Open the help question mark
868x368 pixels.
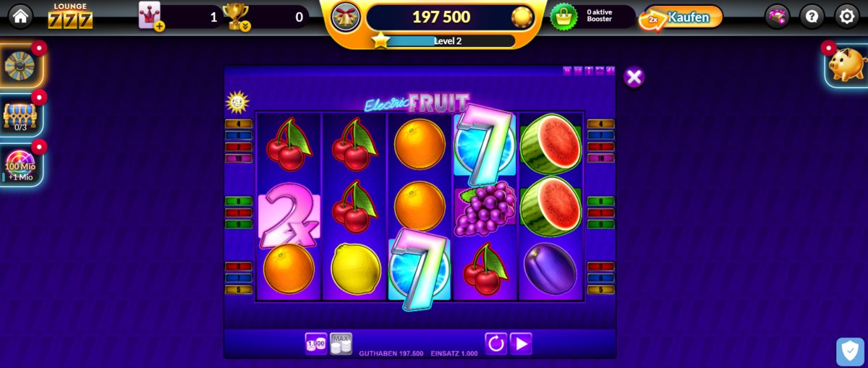coord(812,16)
